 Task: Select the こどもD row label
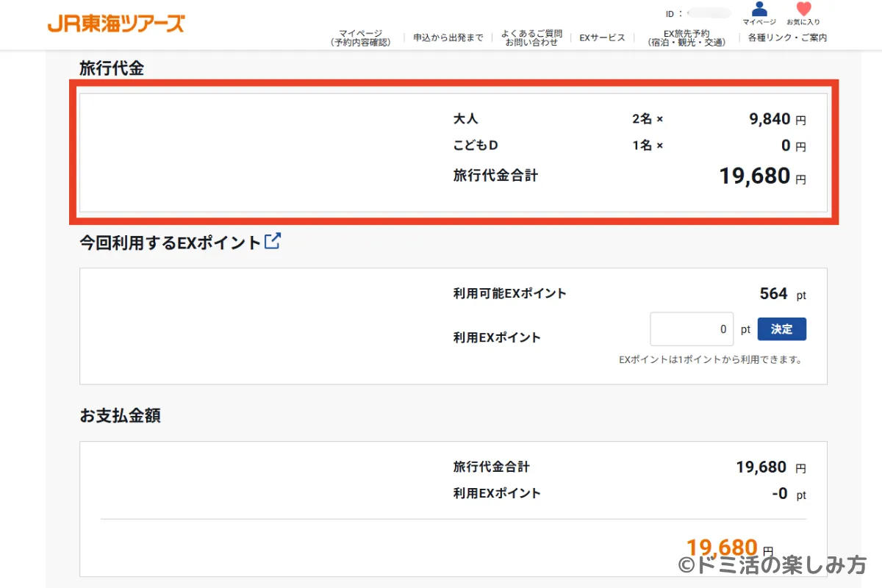(x=476, y=145)
